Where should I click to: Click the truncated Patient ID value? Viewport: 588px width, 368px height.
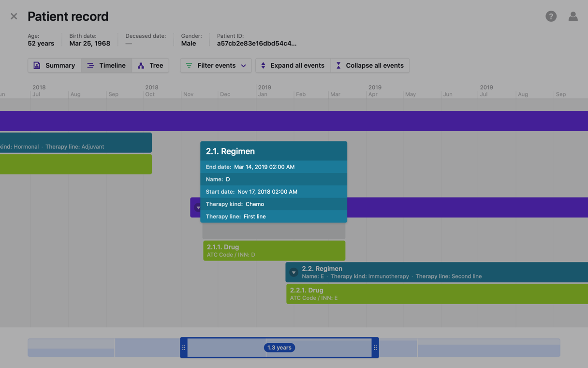pos(256,44)
